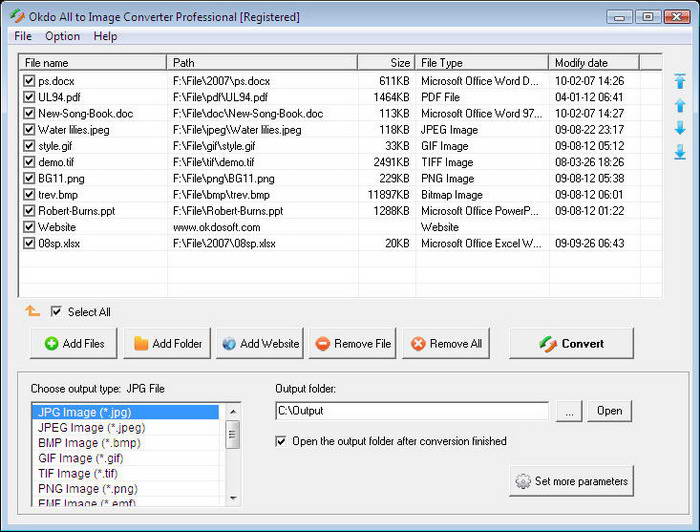
Task: Click the Remove All button
Action: pyautogui.click(x=446, y=343)
